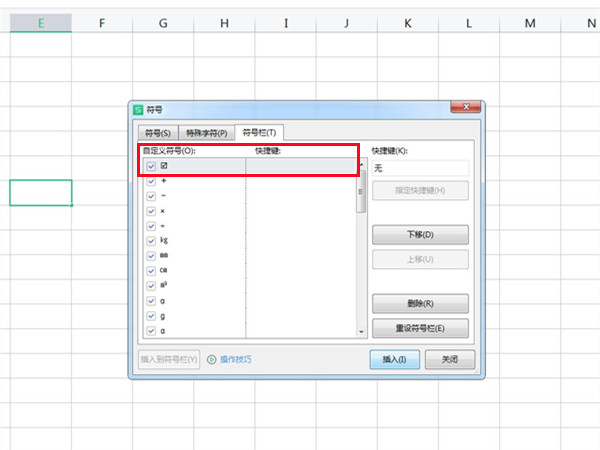Switch to the 符号(S) tab
This screenshot has width=600, height=450.
click(x=158, y=133)
